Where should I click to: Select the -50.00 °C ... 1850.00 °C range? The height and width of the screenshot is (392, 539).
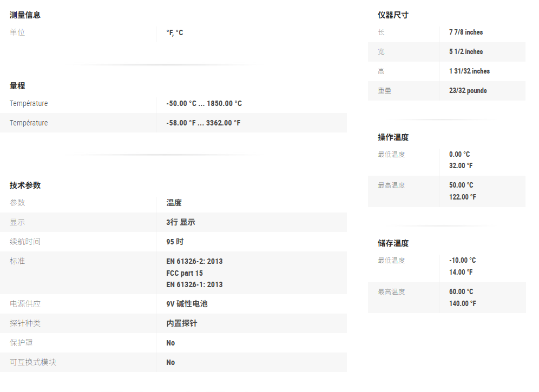click(x=204, y=104)
